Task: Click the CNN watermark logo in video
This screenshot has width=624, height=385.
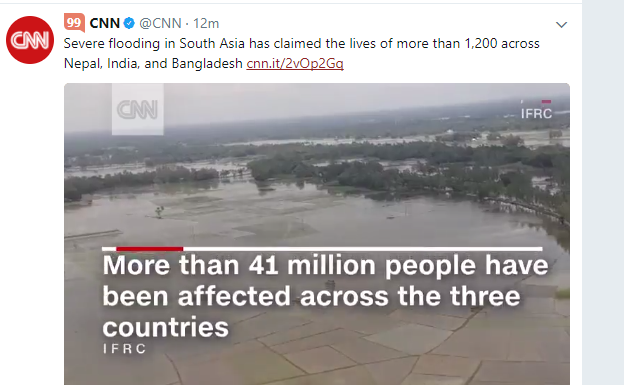Action: point(138,109)
